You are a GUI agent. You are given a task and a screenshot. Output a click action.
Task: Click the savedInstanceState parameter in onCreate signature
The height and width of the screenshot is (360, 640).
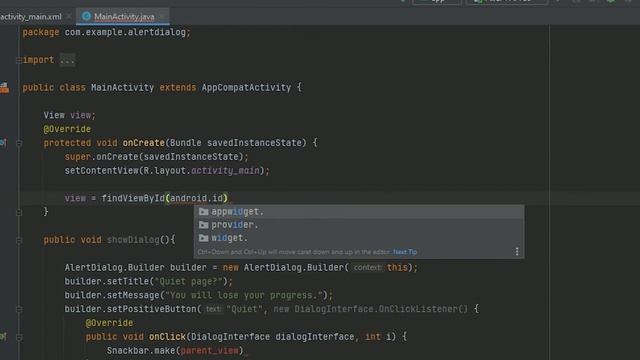point(254,143)
